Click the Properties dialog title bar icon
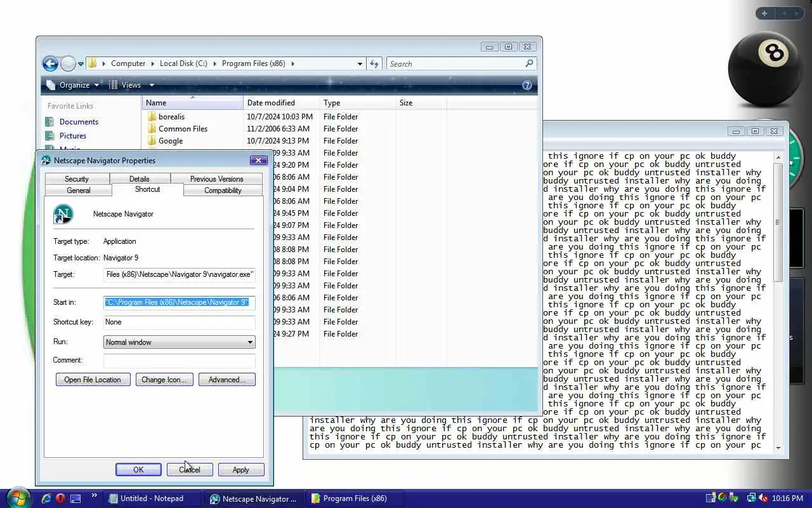The width and height of the screenshot is (812, 508). pos(46,161)
